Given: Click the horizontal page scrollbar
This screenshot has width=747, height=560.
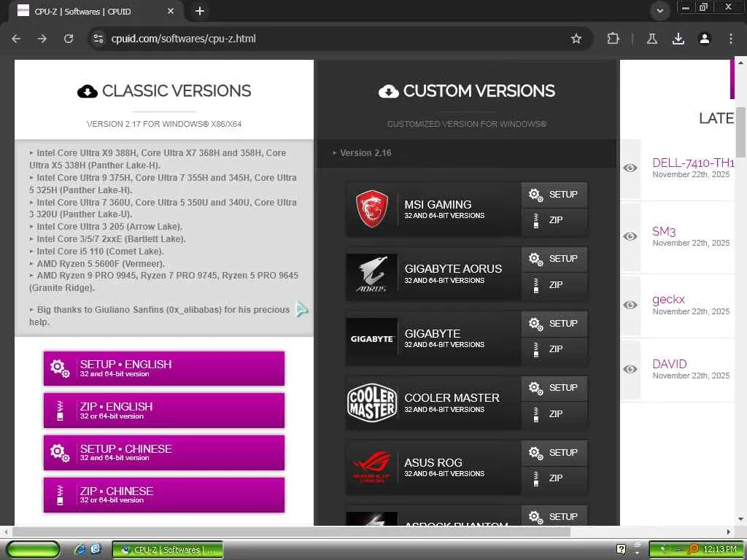Looking at the screenshot, I should coord(292,532).
